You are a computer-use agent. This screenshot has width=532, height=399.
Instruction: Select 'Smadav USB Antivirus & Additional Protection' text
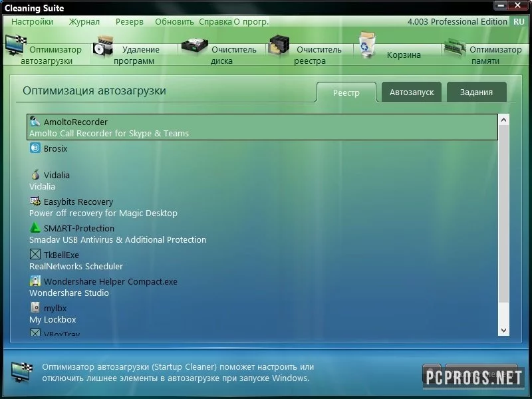point(118,240)
